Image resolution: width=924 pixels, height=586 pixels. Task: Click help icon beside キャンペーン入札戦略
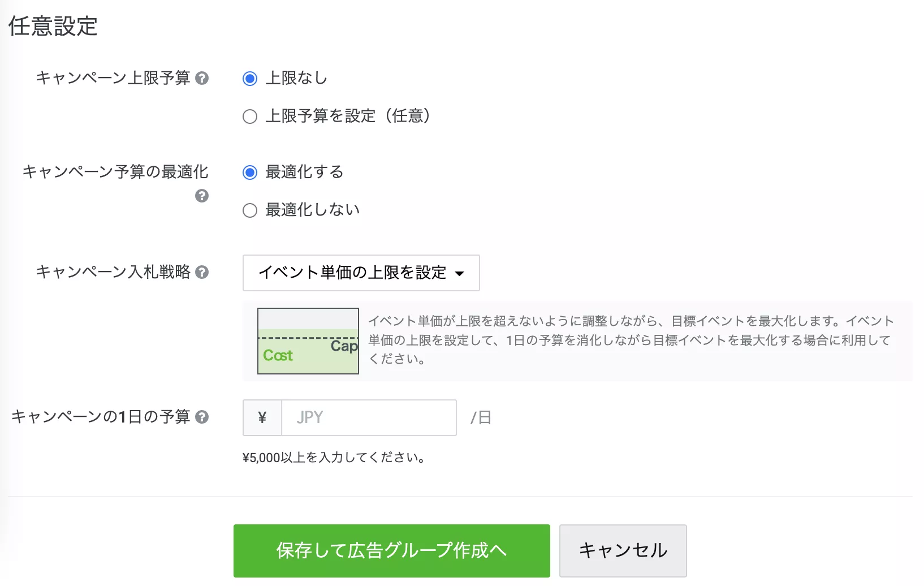202,272
